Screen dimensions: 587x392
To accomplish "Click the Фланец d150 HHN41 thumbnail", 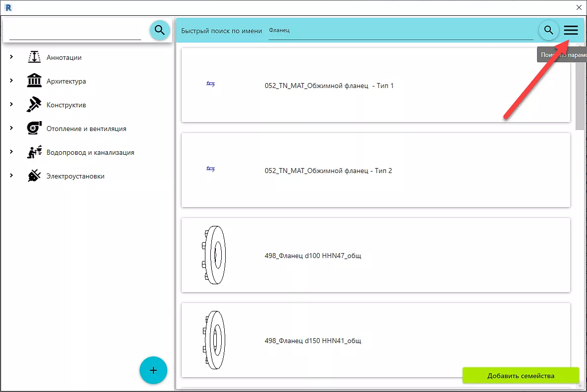I will tap(214, 341).
